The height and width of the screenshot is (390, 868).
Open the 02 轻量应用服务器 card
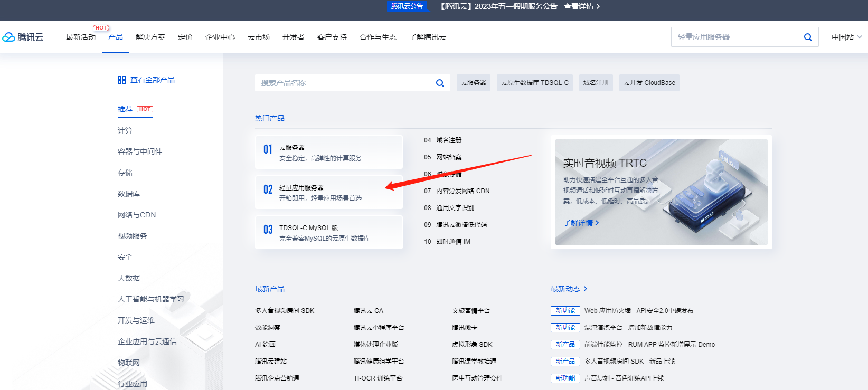[329, 192]
